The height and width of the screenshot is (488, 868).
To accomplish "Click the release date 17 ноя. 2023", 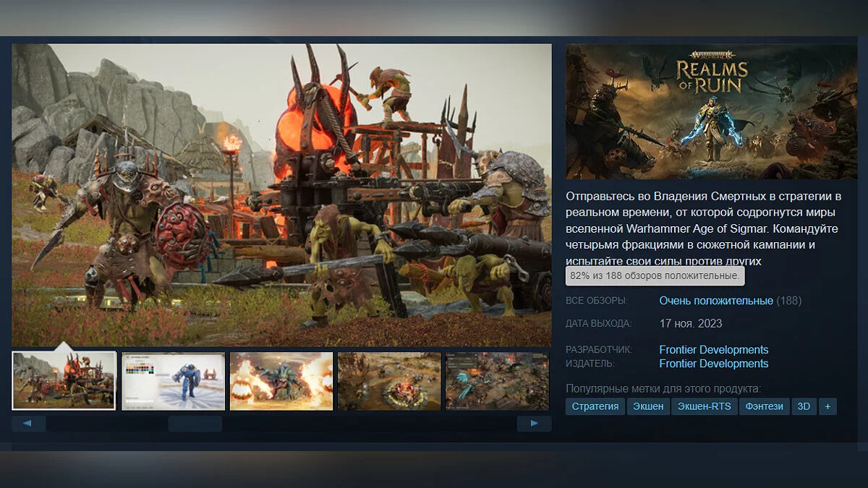I will [691, 323].
